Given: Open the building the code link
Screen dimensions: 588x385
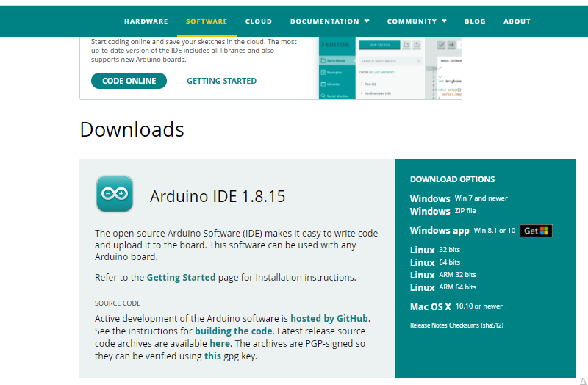Looking at the screenshot, I should 234,331.
